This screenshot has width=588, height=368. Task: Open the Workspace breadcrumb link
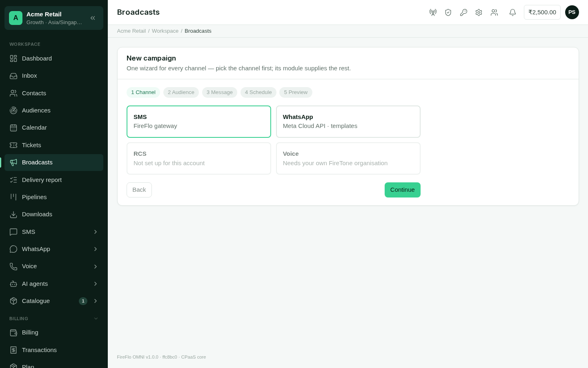[165, 31]
